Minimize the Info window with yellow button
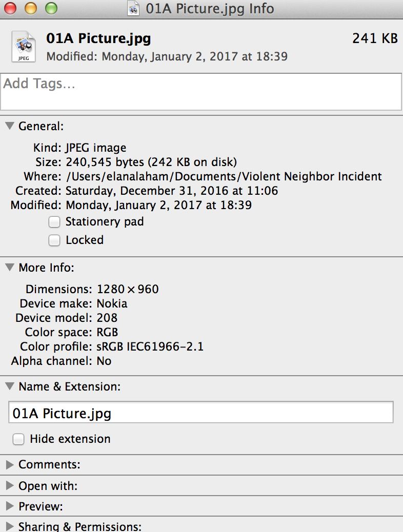This screenshot has height=532, width=403. point(31,9)
